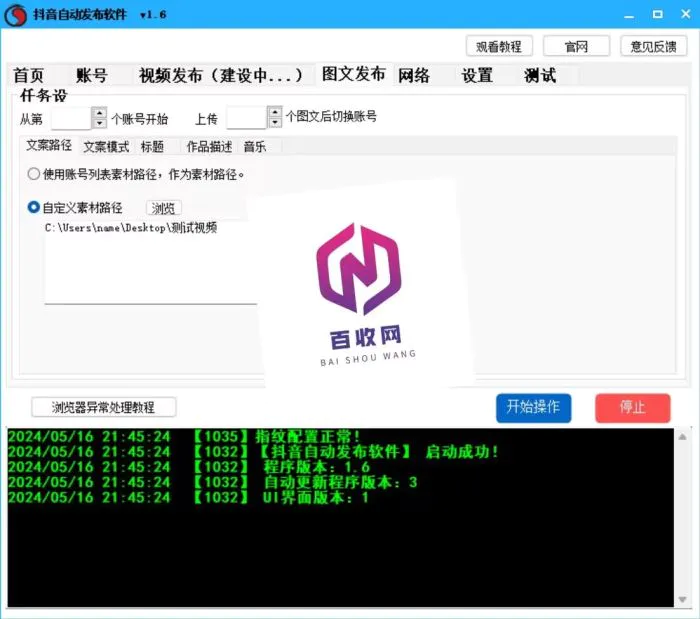Switch to the 账号 tab
700x619 pixels.
point(92,75)
